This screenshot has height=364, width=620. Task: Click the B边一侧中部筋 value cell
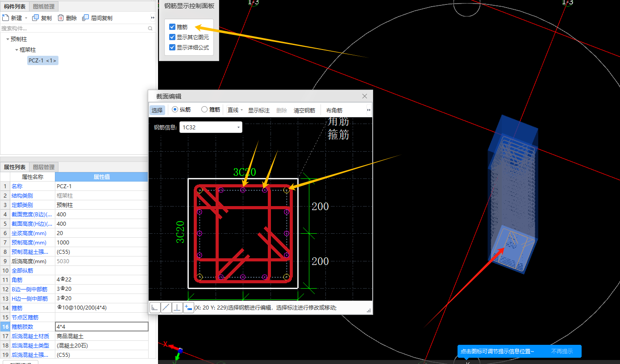click(x=101, y=289)
